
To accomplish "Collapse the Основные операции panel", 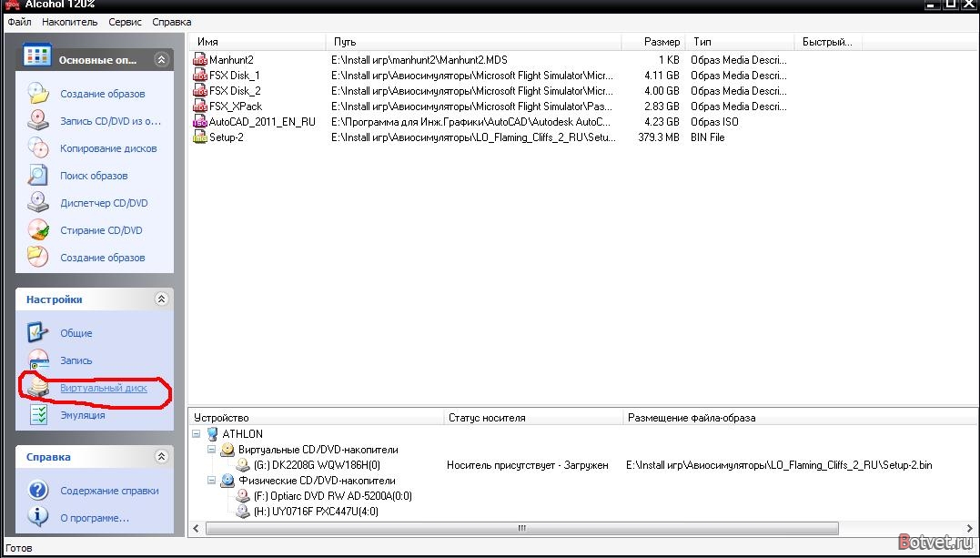I will pos(161,59).
